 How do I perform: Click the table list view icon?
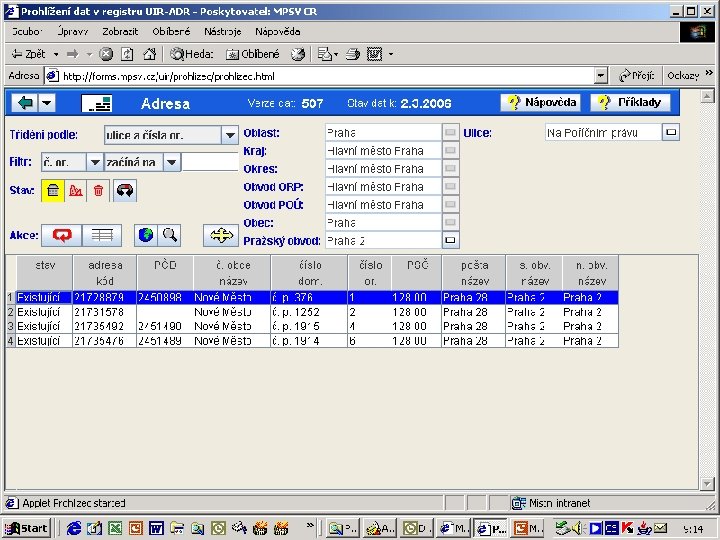101,235
